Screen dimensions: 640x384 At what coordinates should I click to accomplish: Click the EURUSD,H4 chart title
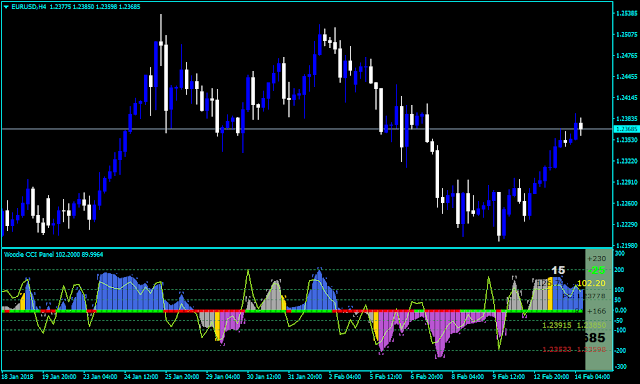(29, 7)
